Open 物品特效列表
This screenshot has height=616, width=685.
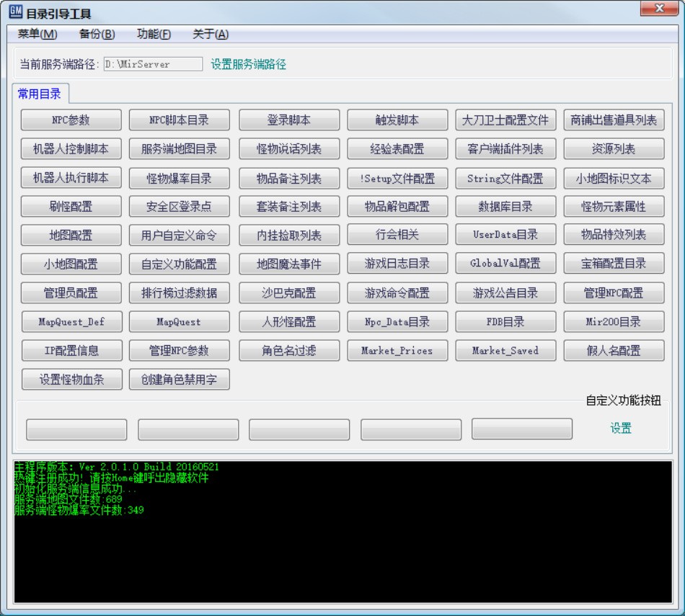[x=614, y=234]
